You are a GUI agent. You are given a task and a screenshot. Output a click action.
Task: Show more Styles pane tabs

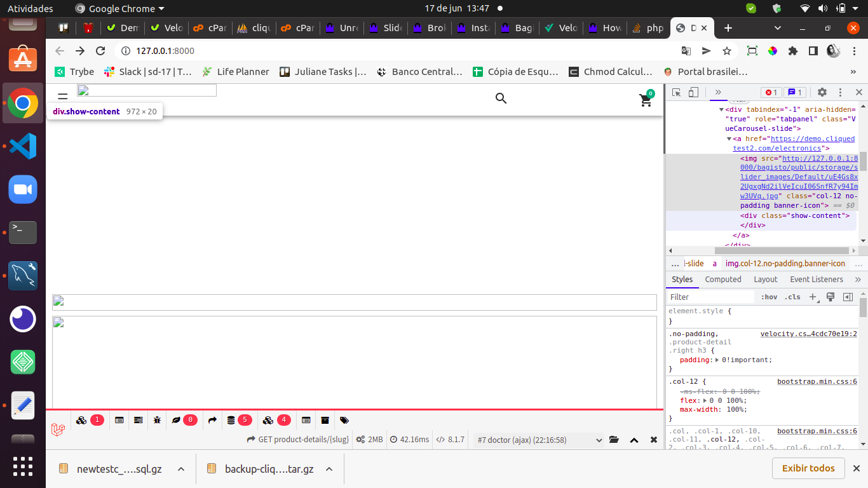click(858, 279)
